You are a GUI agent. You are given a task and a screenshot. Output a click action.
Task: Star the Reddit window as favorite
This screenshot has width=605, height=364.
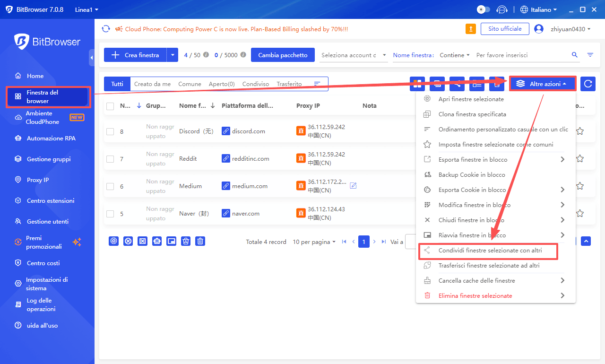tap(580, 158)
